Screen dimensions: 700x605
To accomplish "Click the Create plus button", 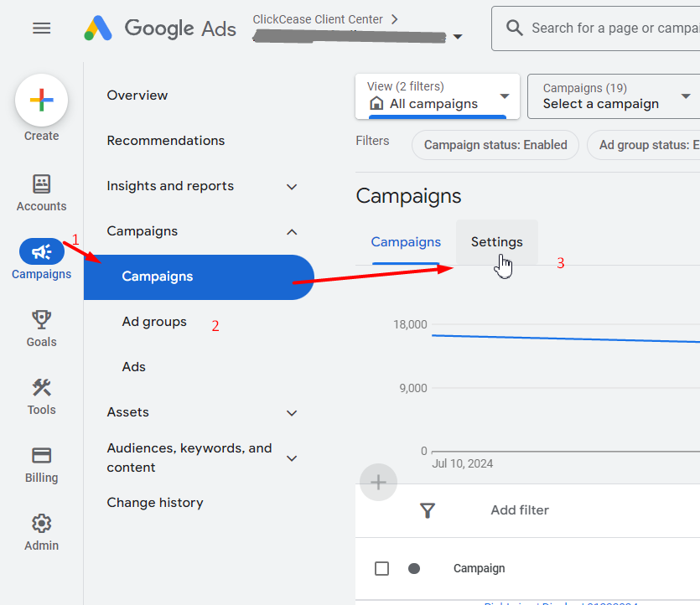I will tap(42, 100).
